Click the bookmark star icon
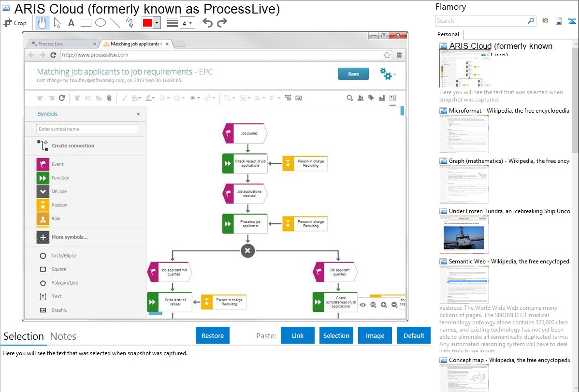 click(x=387, y=55)
